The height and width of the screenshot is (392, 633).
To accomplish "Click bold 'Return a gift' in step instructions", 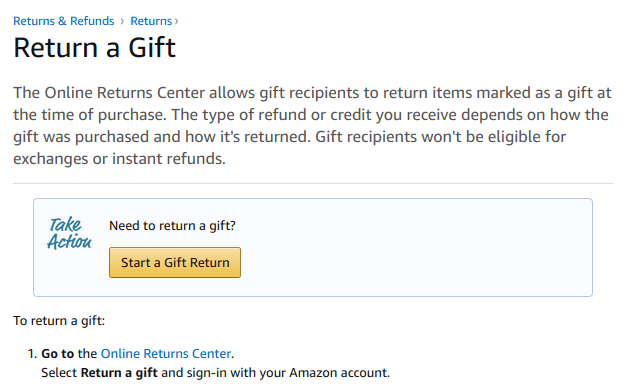I will coord(119,373).
